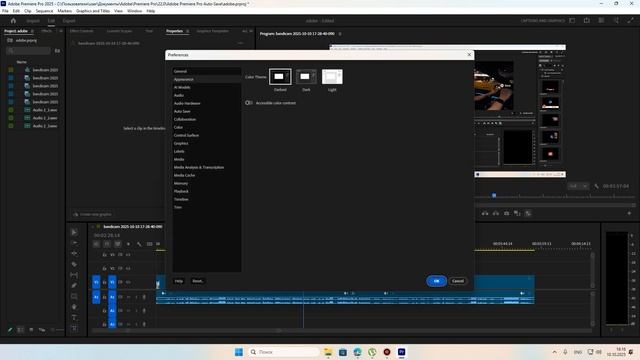
Task: Click Cancel in the Preferences dialog
Action: pos(458,281)
